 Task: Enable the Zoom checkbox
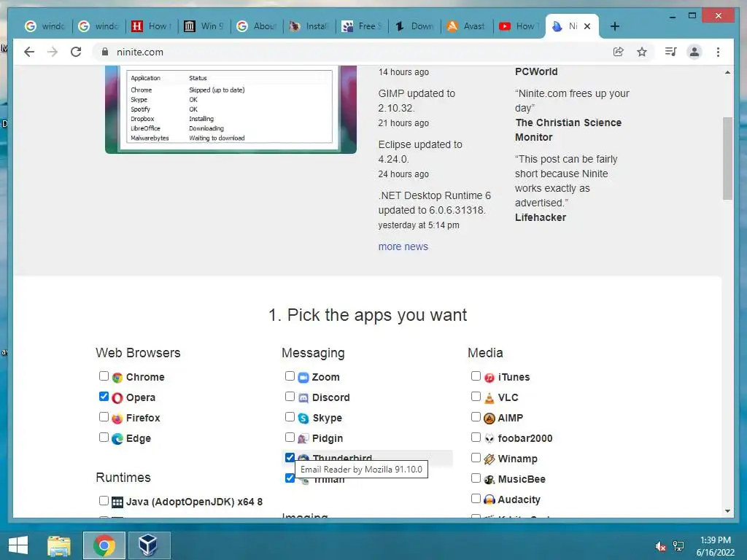point(290,376)
